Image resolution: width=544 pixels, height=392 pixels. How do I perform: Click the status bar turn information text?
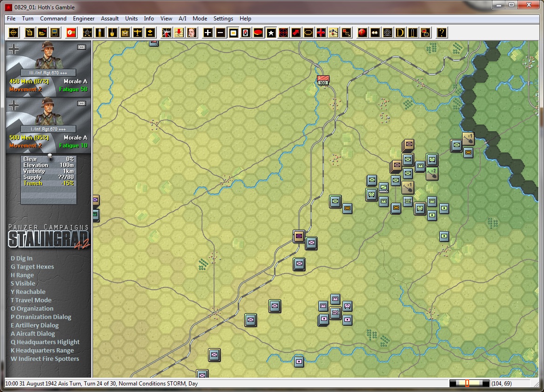(101, 384)
